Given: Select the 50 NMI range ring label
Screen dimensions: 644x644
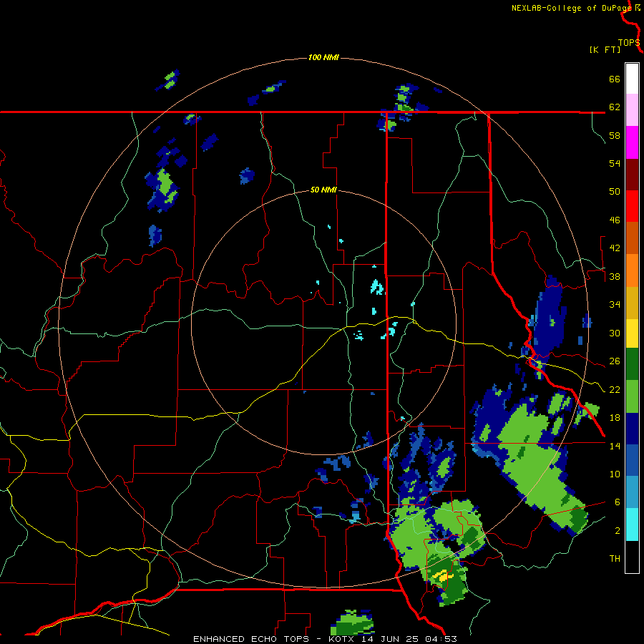Looking at the screenshot, I should [323, 190].
